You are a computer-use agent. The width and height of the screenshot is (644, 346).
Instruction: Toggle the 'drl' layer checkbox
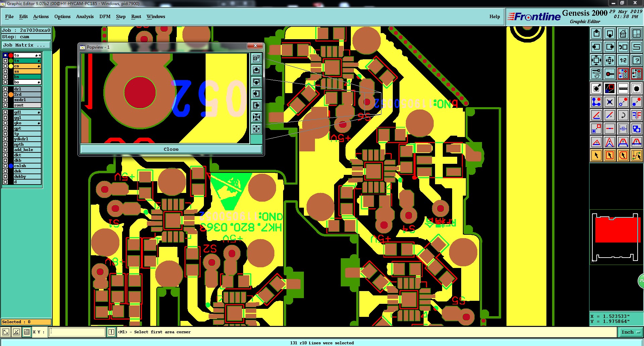(x=5, y=89)
